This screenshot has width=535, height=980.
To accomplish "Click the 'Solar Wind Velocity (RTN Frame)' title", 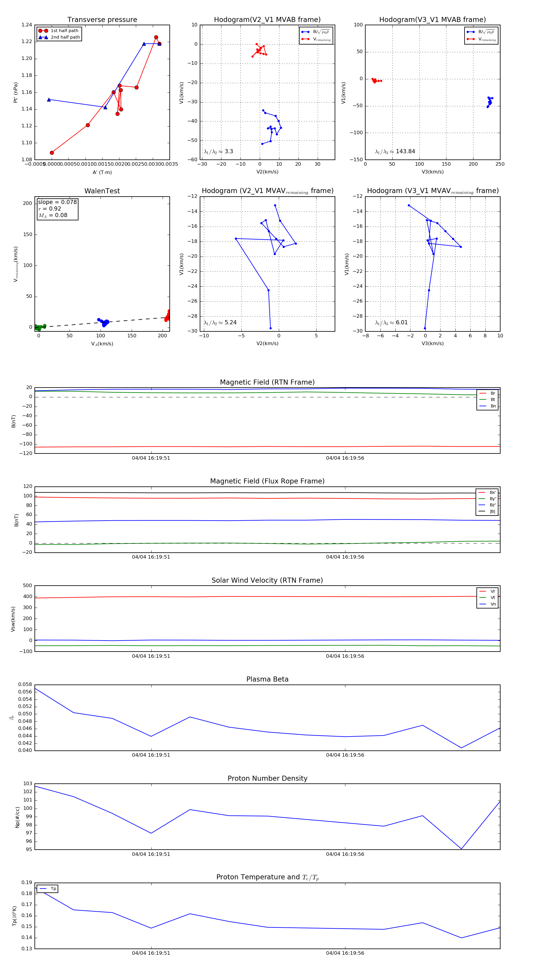I will click(267, 581).
